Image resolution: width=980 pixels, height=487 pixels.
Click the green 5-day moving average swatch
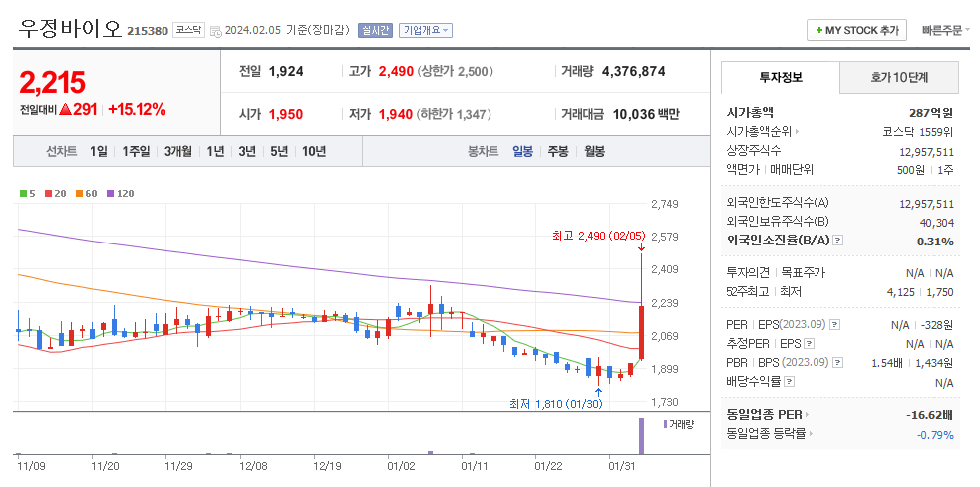click(23, 194)
